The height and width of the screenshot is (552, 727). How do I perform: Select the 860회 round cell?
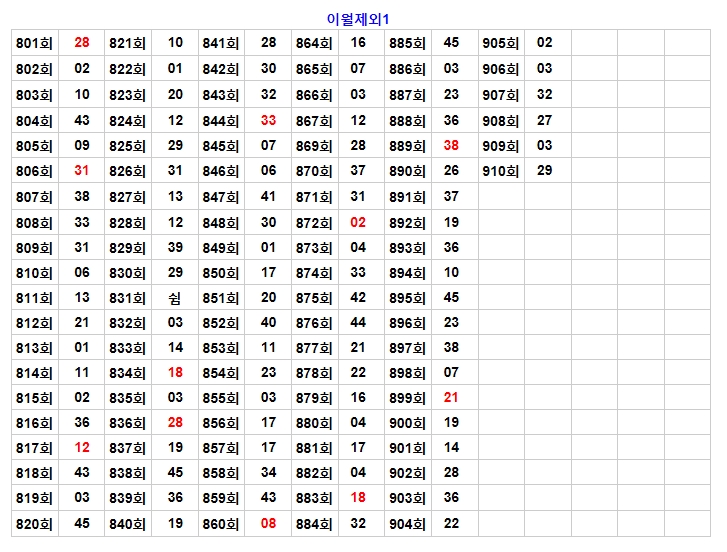(221, 523)
